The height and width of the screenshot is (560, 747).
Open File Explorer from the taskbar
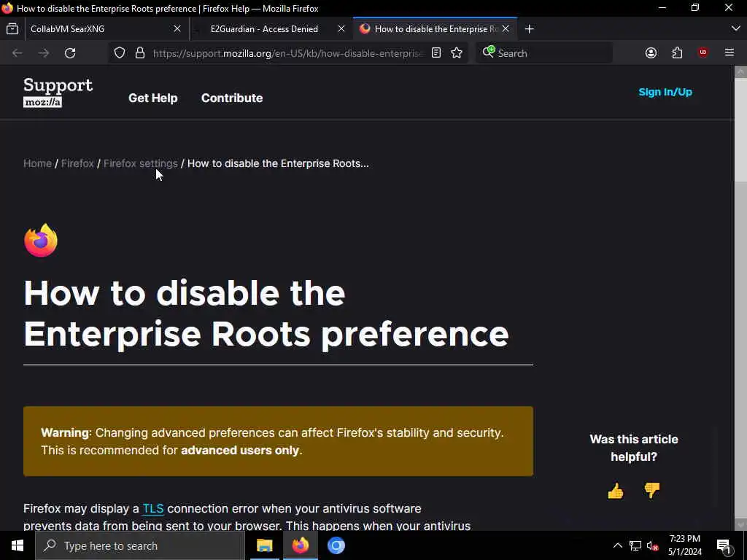(264, 545)
